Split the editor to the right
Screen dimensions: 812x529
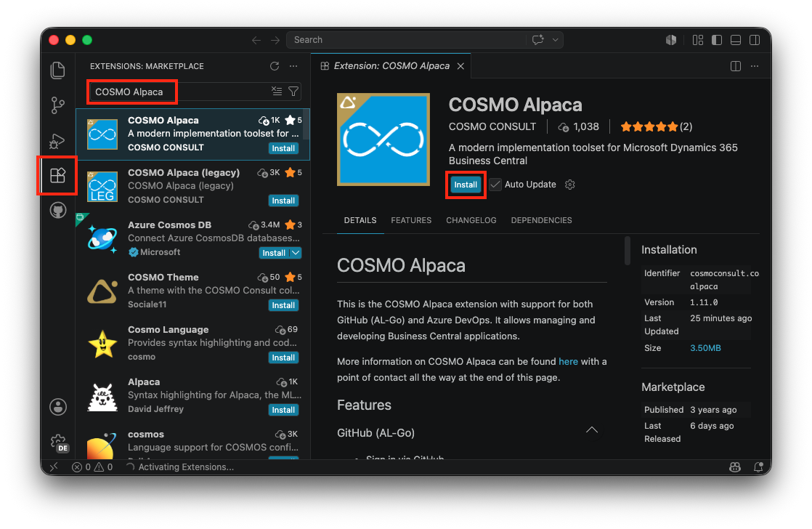pos(735,66)
